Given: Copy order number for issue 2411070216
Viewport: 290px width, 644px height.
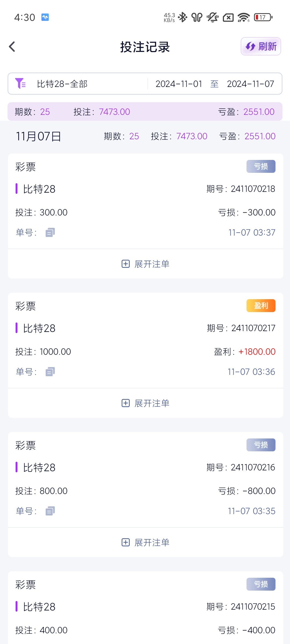Looking at the screenshot, I should 50,511.
